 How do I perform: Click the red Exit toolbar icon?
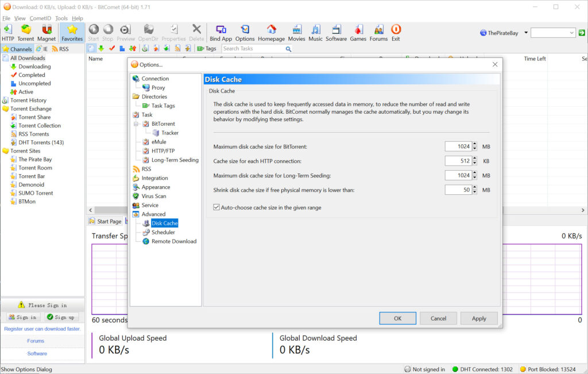click(x=396, y=32)
